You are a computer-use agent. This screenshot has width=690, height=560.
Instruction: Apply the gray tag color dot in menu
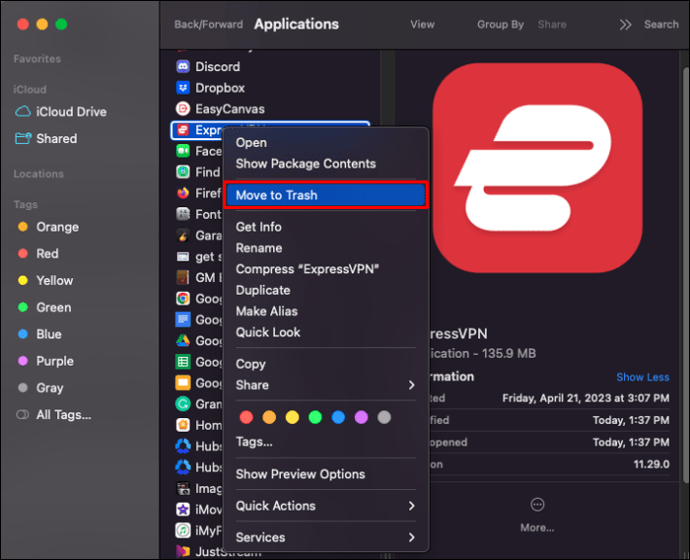point(384,417)
